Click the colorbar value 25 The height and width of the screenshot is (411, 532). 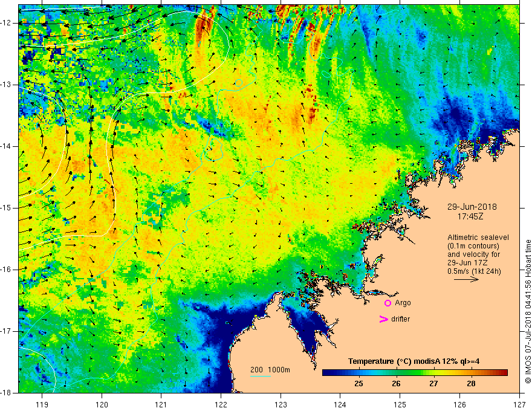coord(358,384)
